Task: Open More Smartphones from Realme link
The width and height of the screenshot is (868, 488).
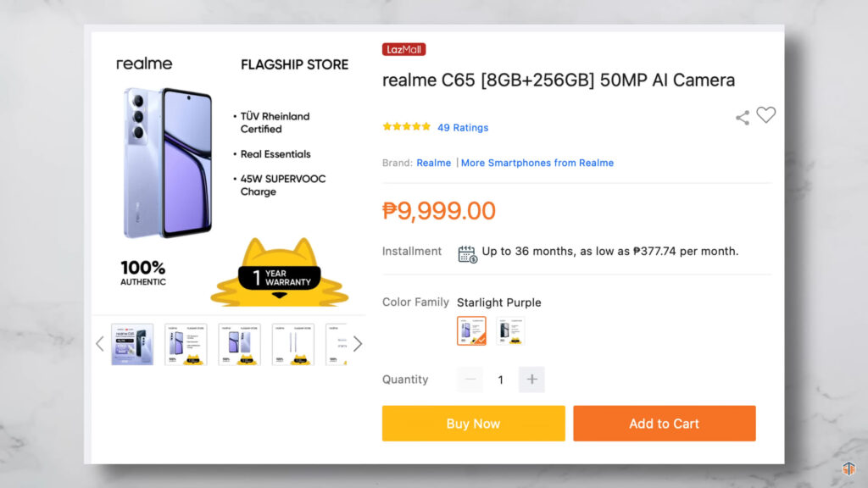Action: 537,163
